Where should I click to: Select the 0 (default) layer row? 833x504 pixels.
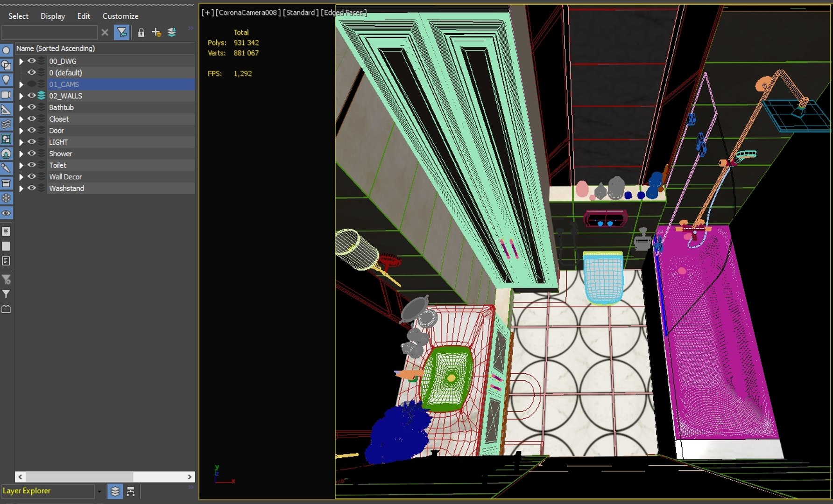[x=105, y=72]
